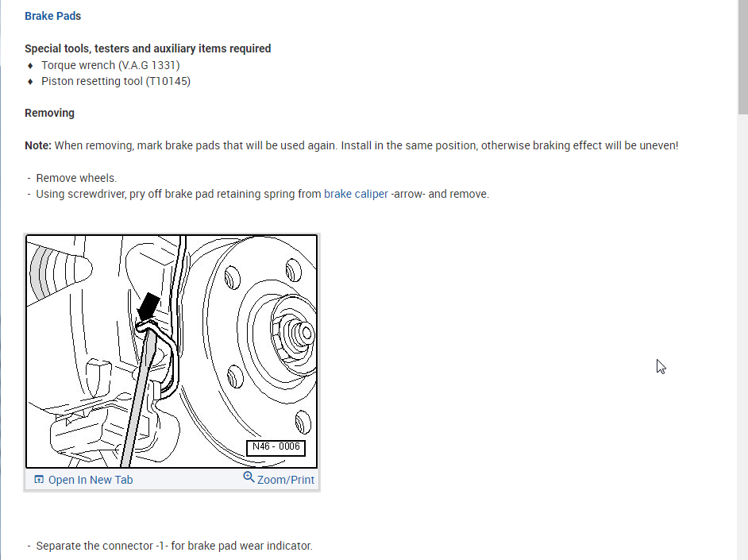This screenshot has height=560, width=748.
Task: Click the N46 - 0006 figure label
Action: (276, 447)
